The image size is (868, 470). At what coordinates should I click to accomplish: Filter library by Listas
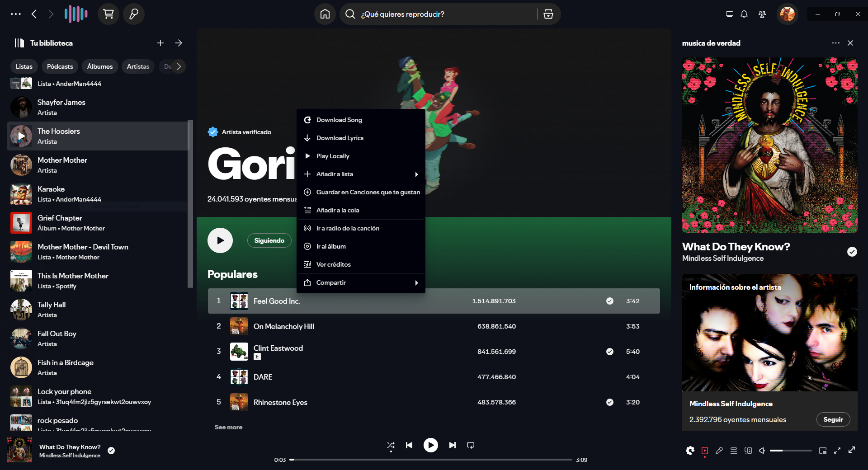(x=24, y=66)
